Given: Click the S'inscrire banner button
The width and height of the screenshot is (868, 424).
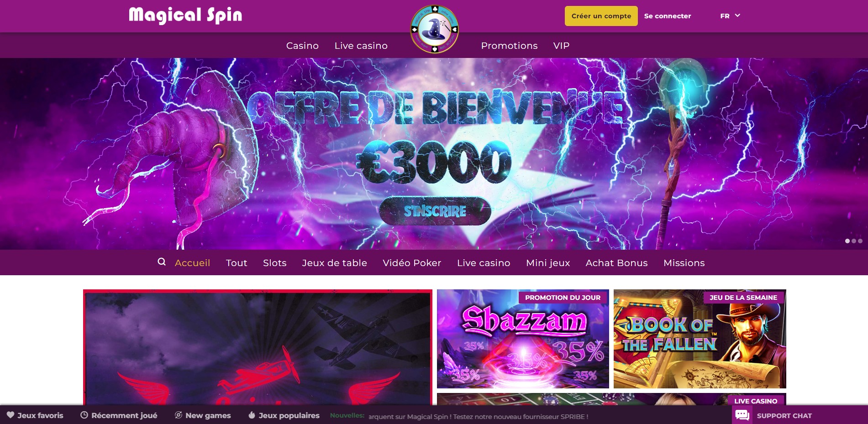Looking at the screenshot, I should tap(435, 211).
